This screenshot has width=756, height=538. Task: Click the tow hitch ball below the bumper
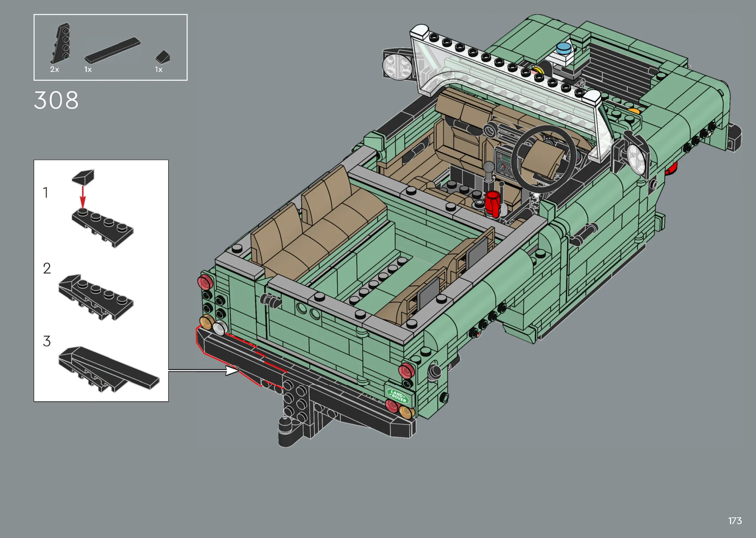(285, 424)
